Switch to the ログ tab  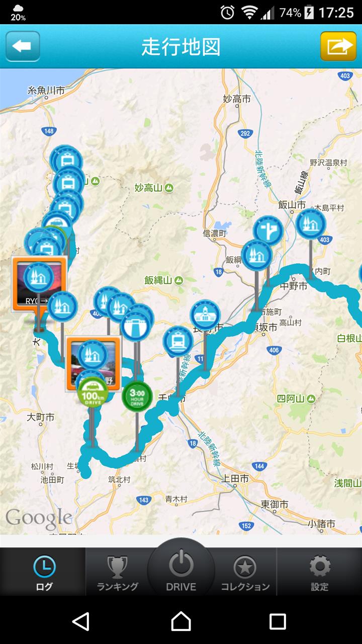(43, 573)
